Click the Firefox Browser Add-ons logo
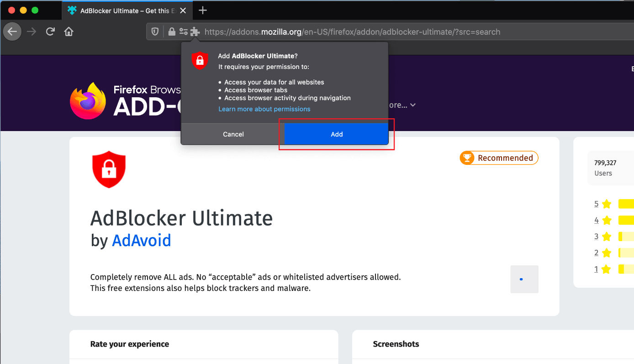The image size is (634, 364). (x=126, y=100)
